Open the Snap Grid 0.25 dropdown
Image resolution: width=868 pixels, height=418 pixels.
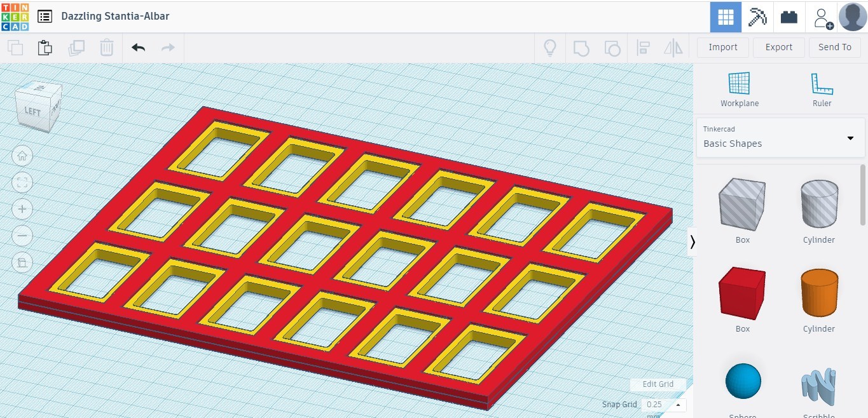tap(663, 405)
